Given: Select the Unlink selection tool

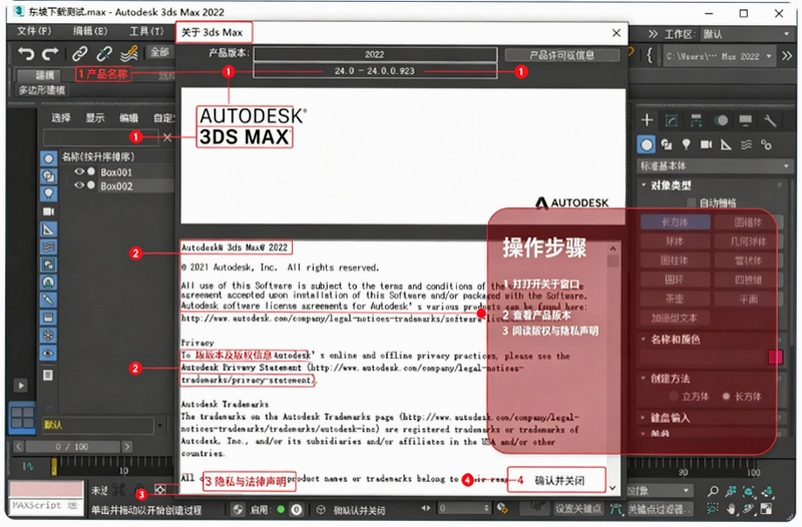Looking at the screenshot, I should pos(104,53).
